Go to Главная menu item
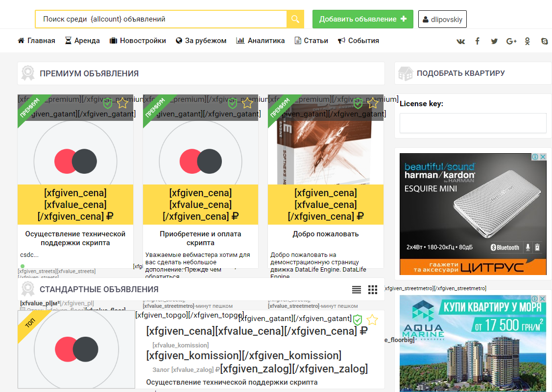Viewport: 552px width, 392px height. pos(37,41)
